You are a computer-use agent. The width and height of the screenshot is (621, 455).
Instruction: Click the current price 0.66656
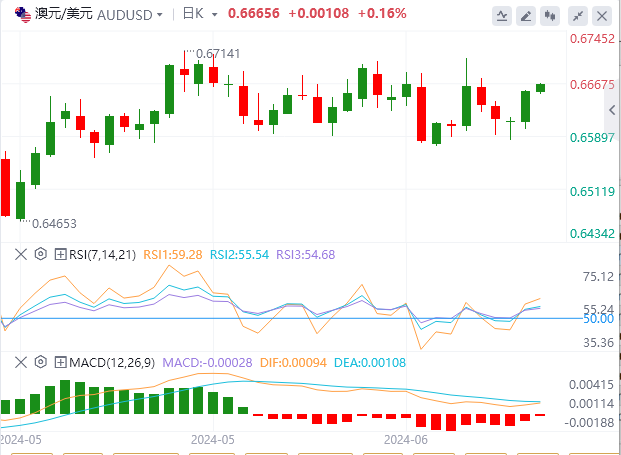pyautogui.click(x=254, y=13)
